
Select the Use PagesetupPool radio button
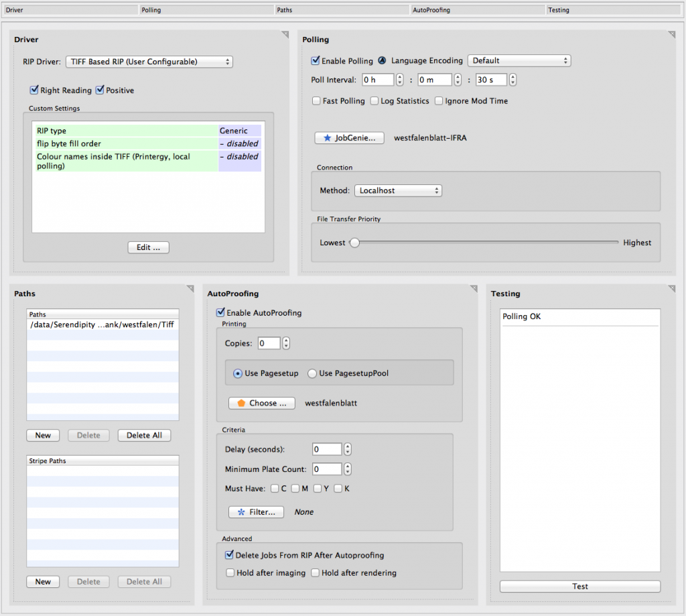[312, 374]
